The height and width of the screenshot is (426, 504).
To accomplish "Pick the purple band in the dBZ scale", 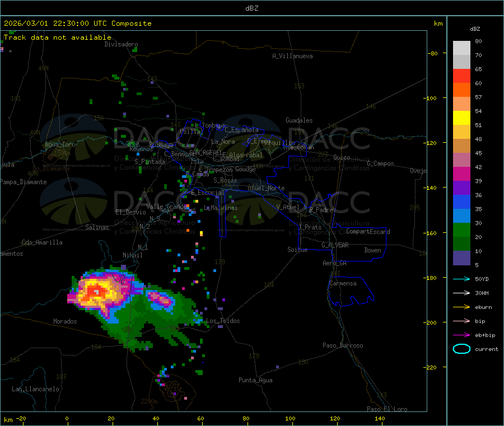I will point(461,188).
